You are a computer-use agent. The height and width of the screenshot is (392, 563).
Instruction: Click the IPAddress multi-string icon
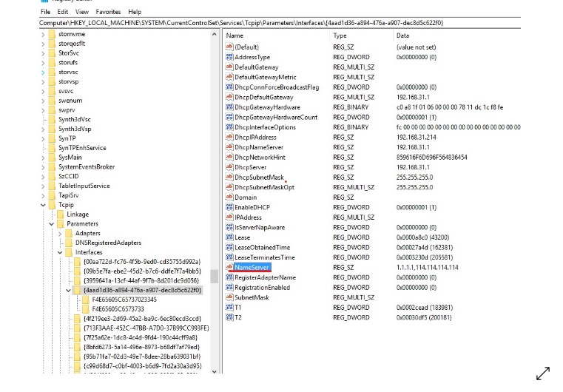[229, 217]
